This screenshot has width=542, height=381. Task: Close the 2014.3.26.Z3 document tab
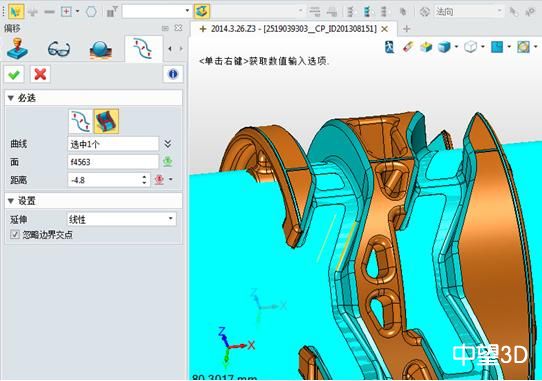tap(384, 29)
